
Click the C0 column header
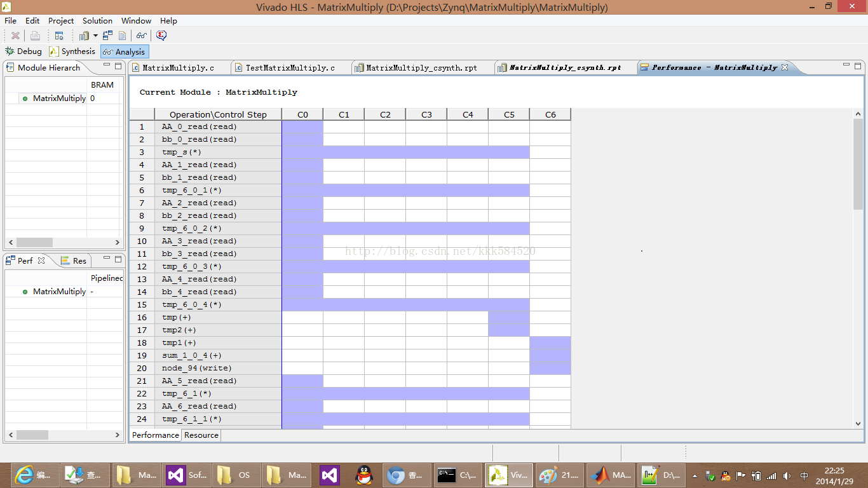click(302, 114)
